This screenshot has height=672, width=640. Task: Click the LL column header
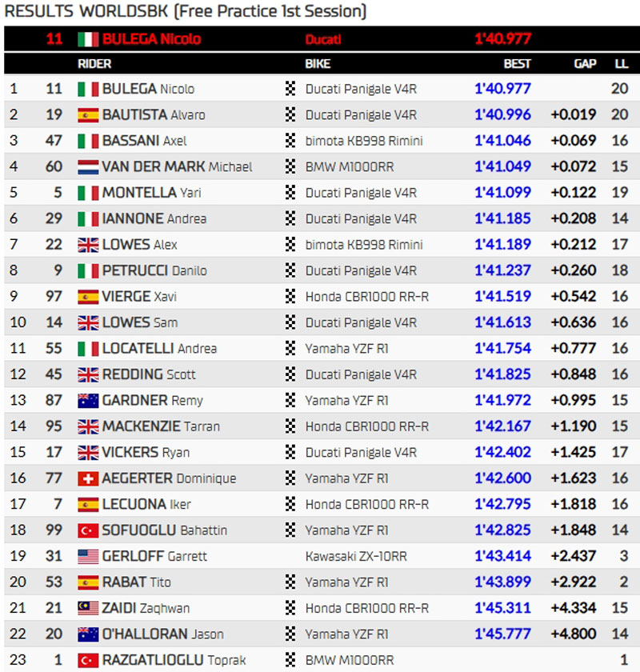(x=621, y=63)
